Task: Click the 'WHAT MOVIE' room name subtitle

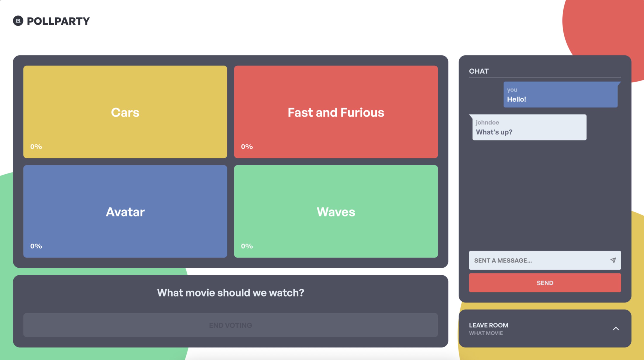Action: coord(486,333)
